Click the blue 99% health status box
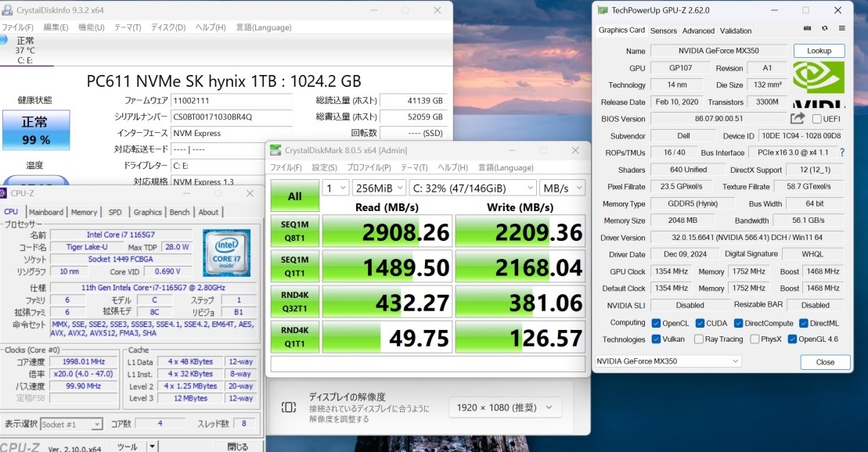This screenshot has height=452, width=868. pos(35,130)
